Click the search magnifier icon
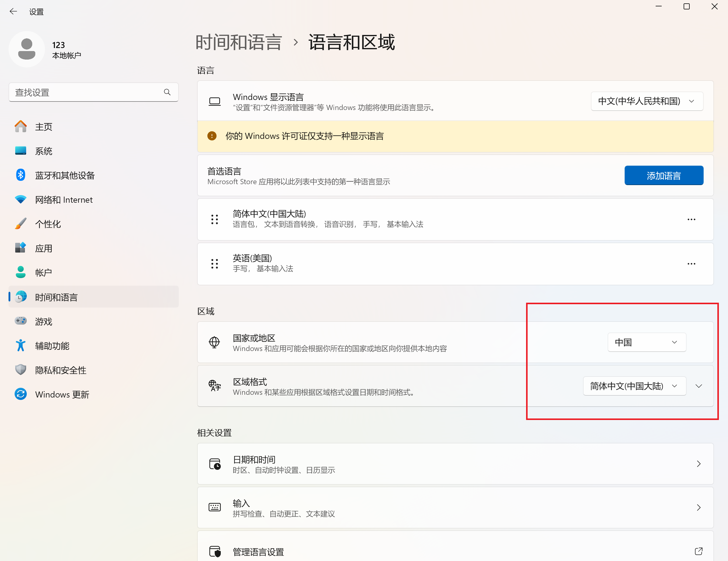The height and width of the screenshot is (561, 728). 167,92
